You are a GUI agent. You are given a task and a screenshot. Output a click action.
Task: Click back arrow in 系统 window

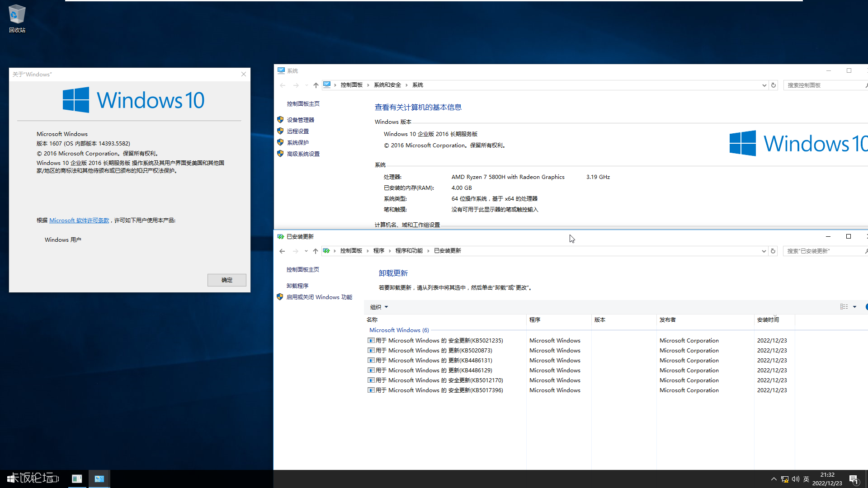click(283, 85)
